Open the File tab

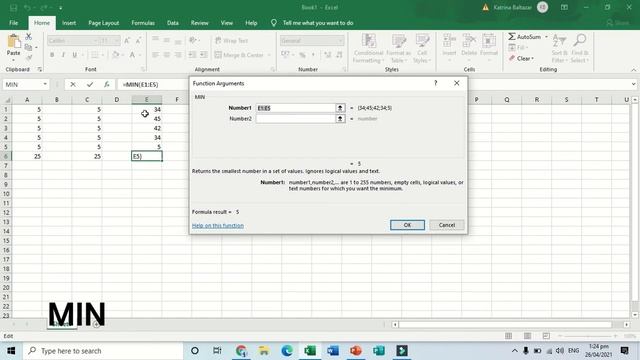click(x=13, y=23)
